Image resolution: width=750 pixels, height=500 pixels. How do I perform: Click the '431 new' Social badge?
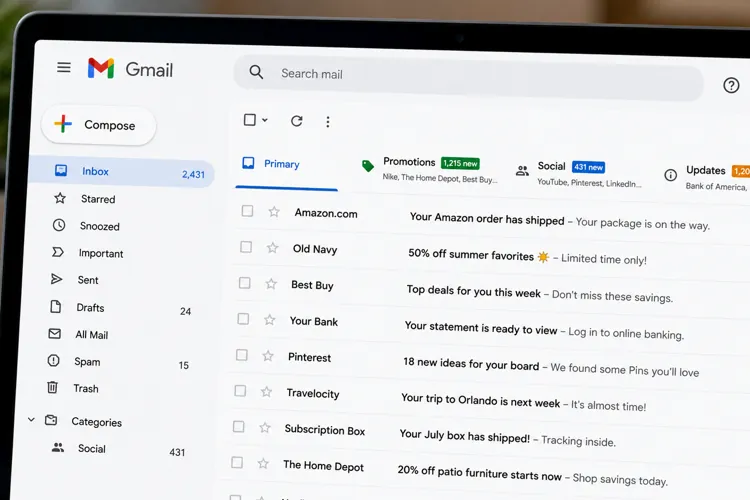(588, 167)
